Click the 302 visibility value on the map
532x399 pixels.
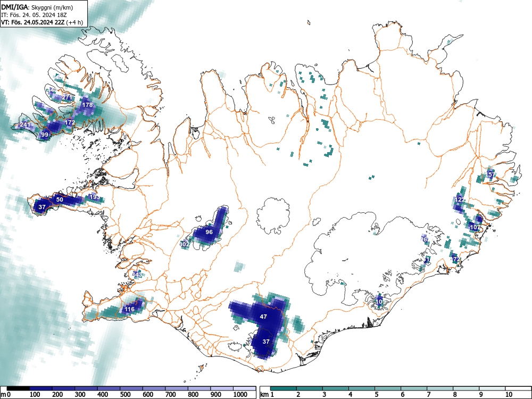[184, 244]
